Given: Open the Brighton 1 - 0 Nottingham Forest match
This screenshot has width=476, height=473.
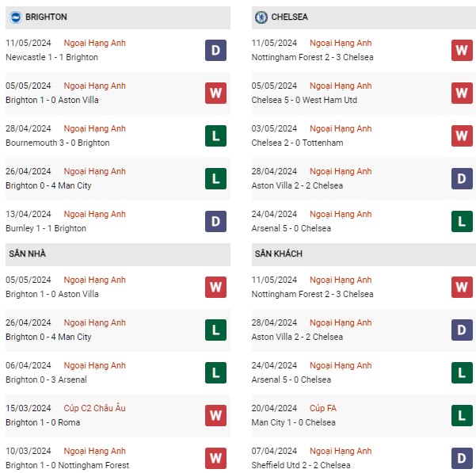Looking at the screenshot, I should pos(67,465).
